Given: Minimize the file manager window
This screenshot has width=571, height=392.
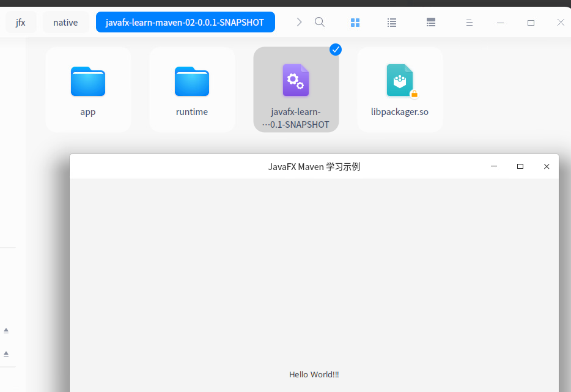Looking at the screenshot, I should 500,23.
